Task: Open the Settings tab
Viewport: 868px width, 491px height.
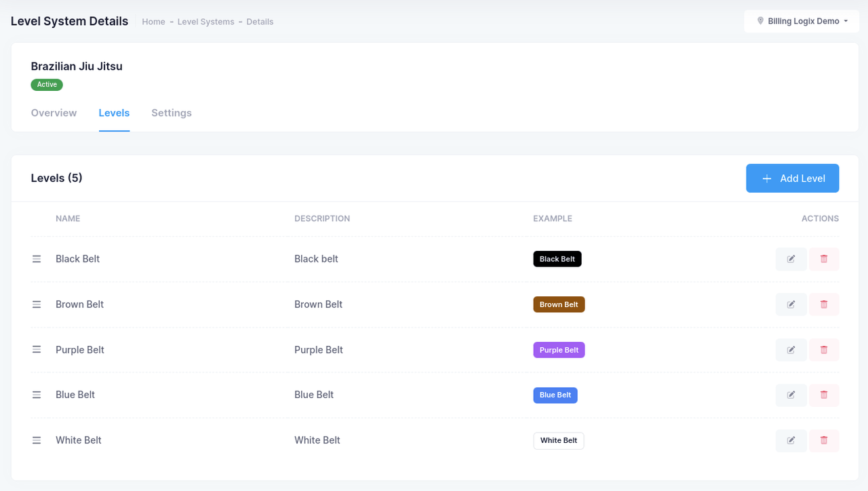Action: point(171,113)
